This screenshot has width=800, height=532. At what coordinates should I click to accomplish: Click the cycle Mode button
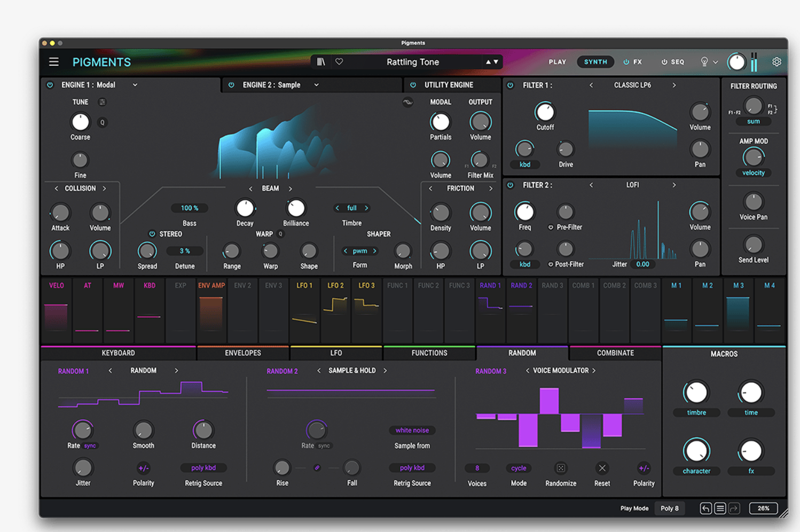519,468
